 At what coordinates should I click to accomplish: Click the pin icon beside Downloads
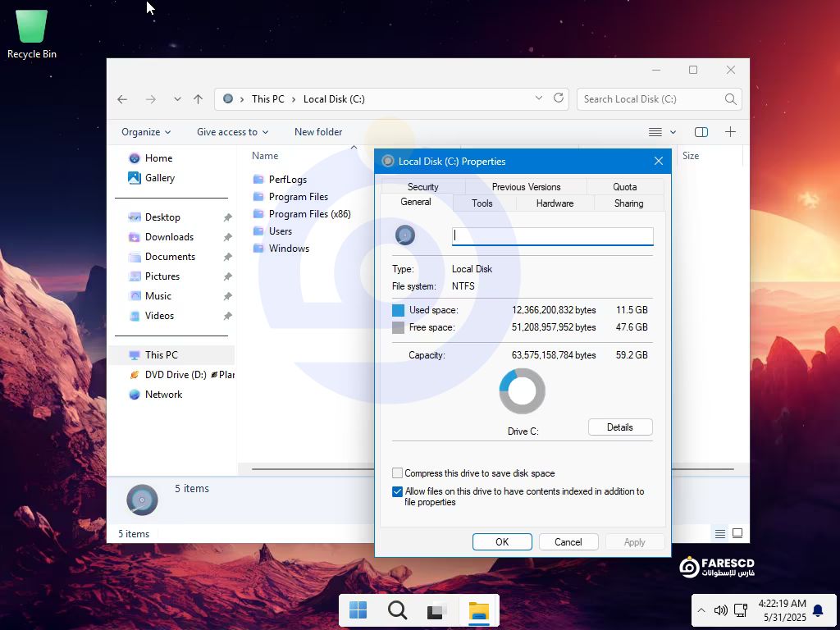(228, 237)
